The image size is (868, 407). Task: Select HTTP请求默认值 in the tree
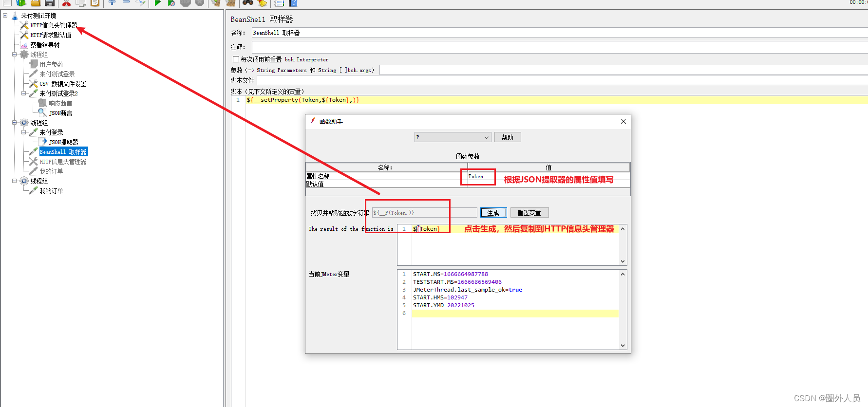(x=51, y=35)
